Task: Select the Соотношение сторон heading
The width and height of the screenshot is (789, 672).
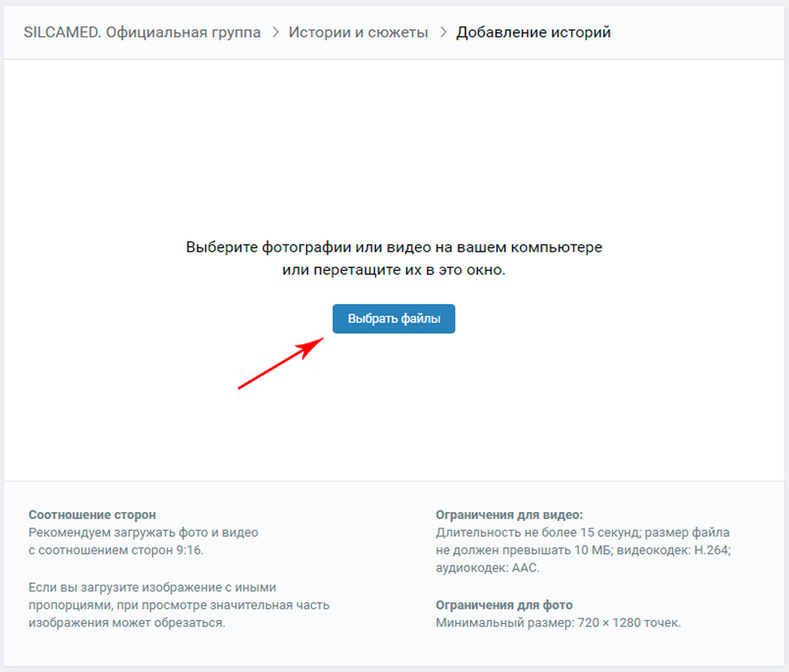Action: pos(92,515)
